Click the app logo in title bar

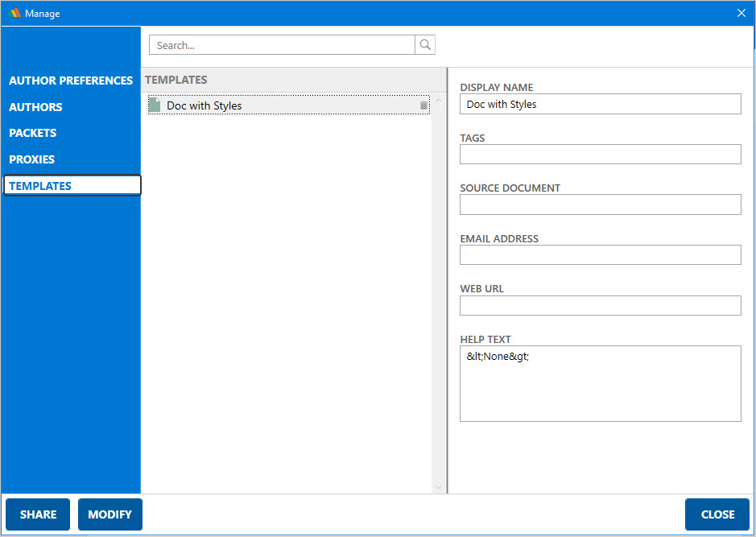pos(14,13)
